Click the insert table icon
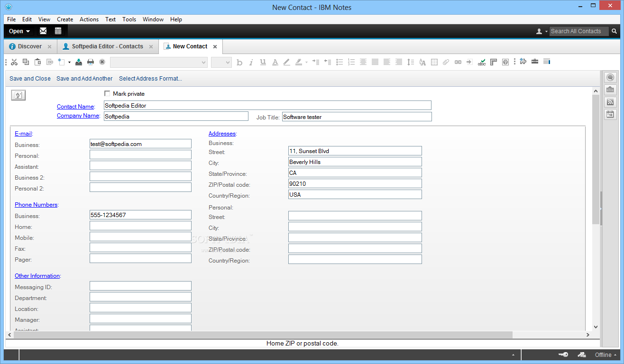The height and width of the screenshot is (364, 624). point(434,62)
